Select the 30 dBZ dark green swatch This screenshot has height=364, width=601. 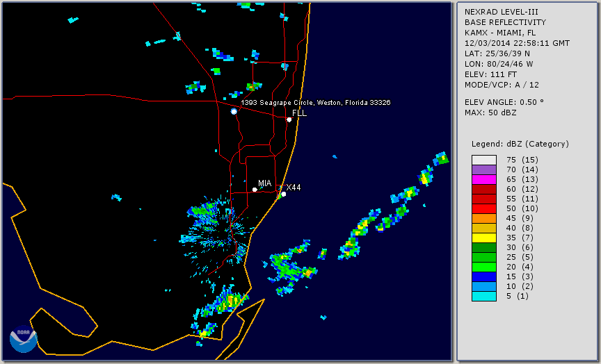coord(483,247)
